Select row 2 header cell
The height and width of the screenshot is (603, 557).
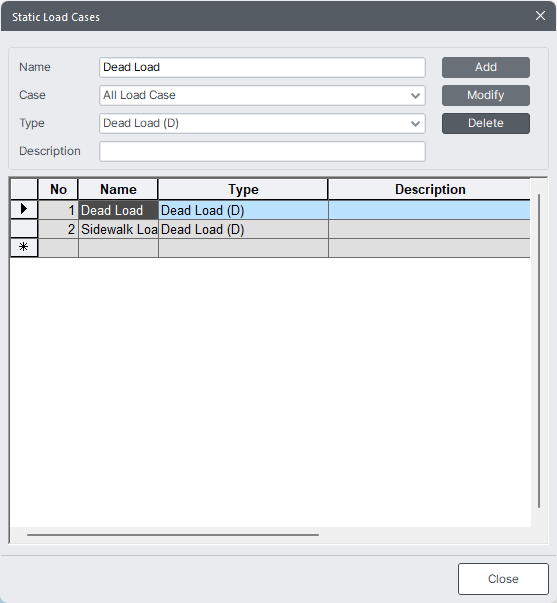pos(24,229)
